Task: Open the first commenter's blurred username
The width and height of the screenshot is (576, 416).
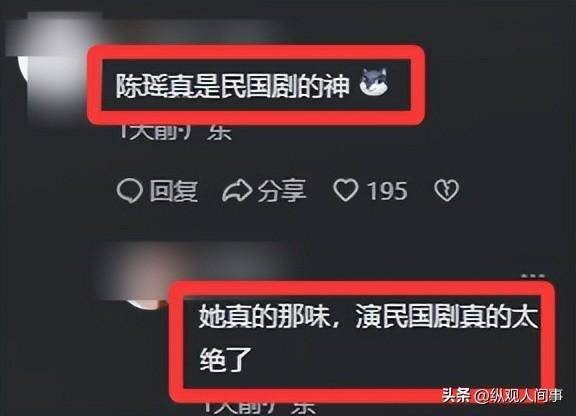Action: click(x=191, y=31)
